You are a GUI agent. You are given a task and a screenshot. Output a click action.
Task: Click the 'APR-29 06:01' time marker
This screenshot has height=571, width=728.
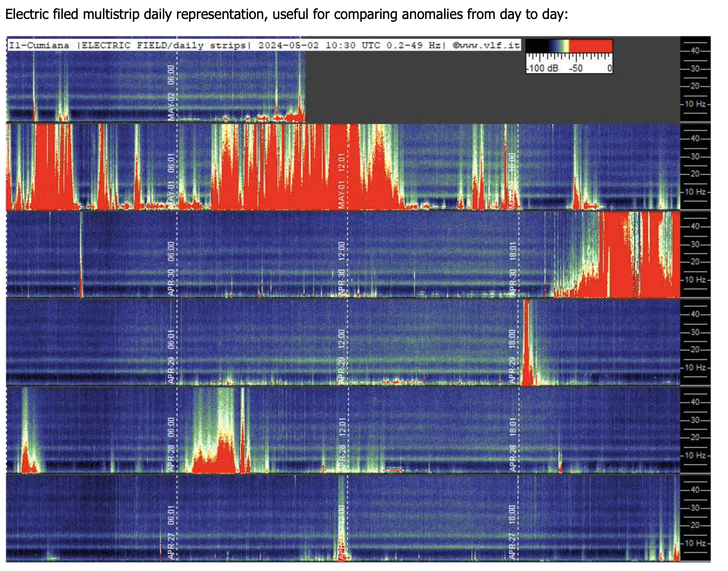coord(171,357)
